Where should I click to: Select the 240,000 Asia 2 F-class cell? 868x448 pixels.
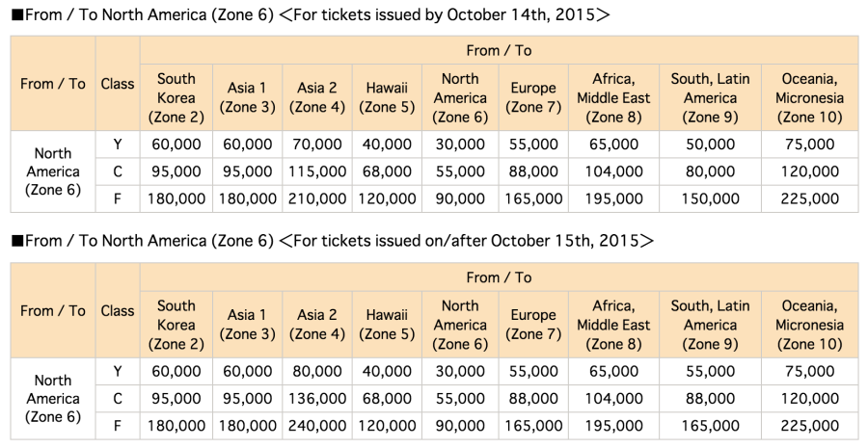coord(316,427)
